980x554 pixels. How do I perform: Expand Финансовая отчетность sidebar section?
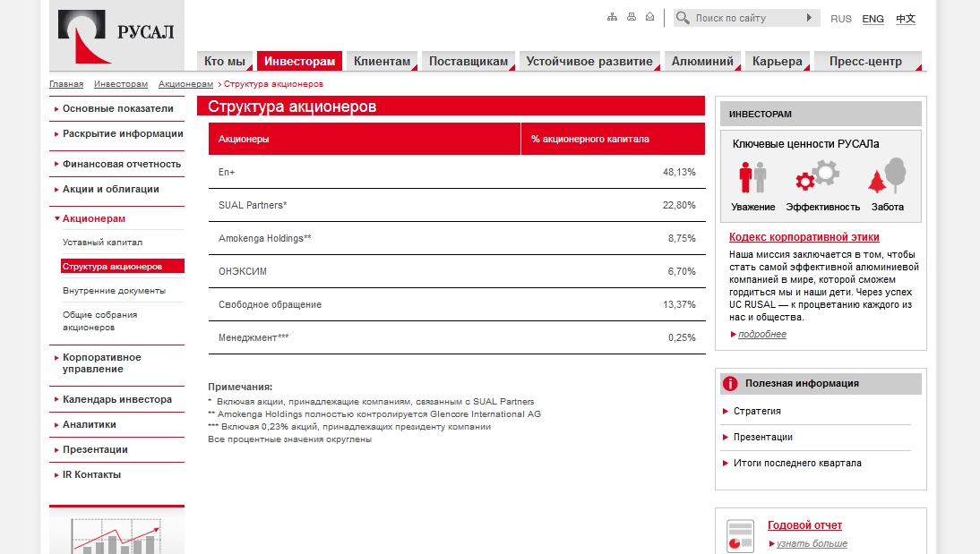tap(121, 164)
